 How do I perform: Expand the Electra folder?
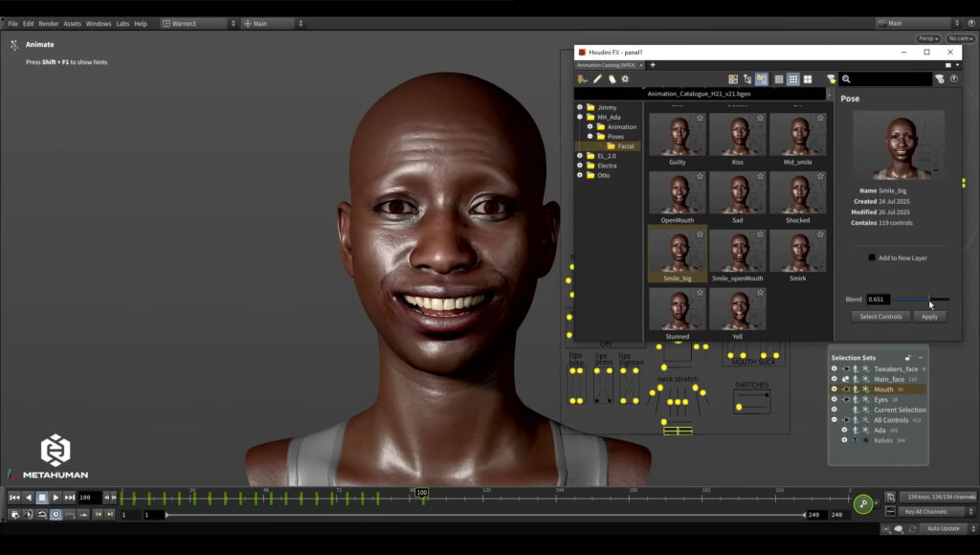580,166
